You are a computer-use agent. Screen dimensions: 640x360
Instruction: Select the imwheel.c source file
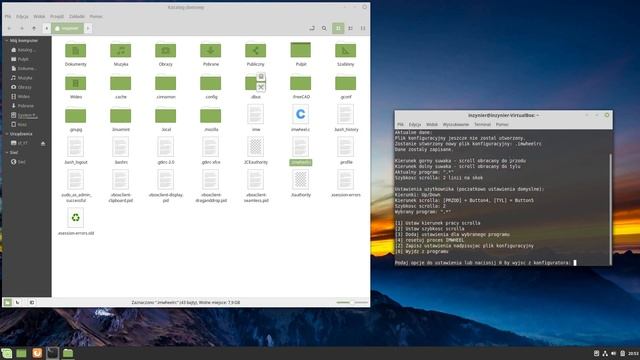300,114
